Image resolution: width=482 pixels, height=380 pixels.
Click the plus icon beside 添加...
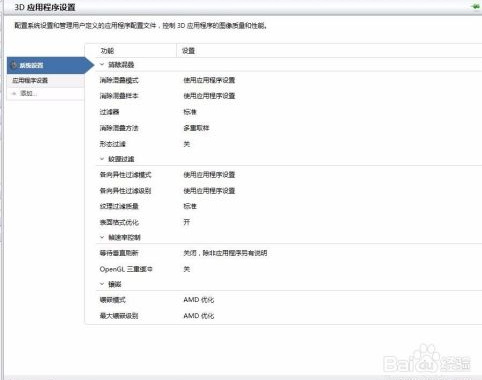[14, 94]
